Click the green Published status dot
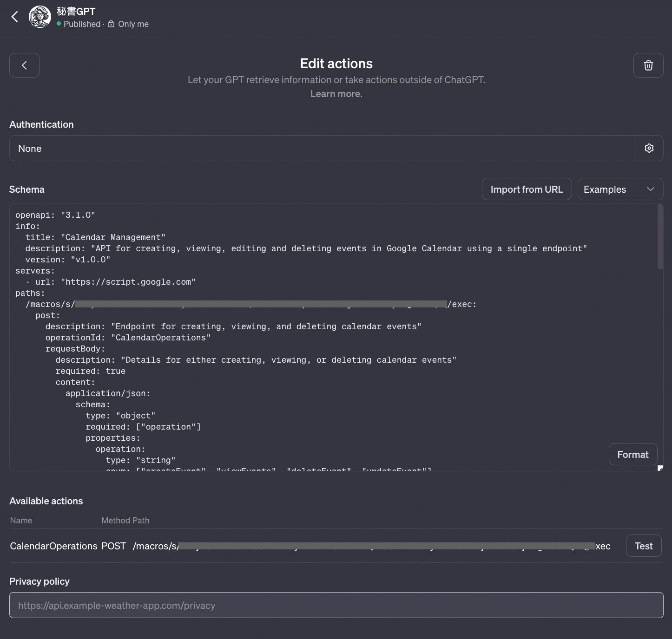The image size is (672, 639). (x=59, y=24)
